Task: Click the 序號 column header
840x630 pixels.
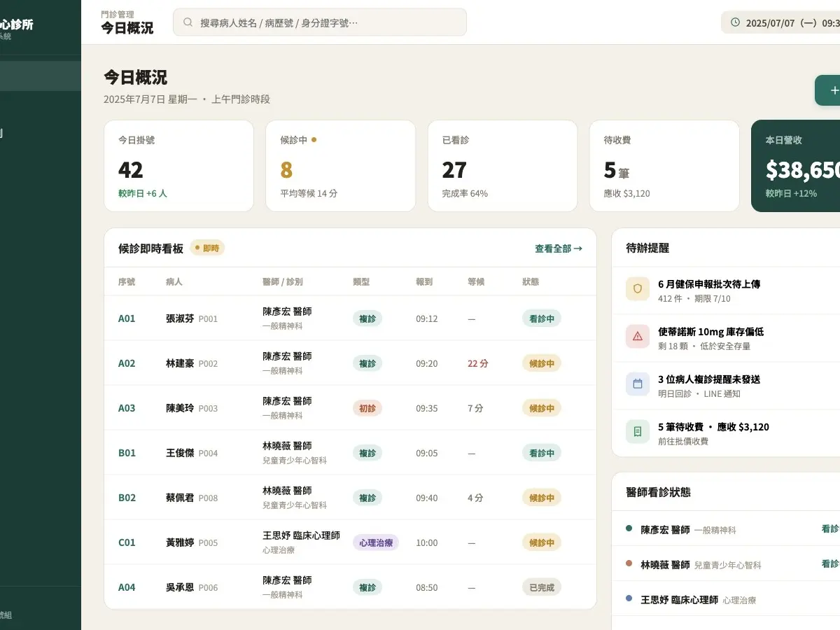Action: click(127, 282)
